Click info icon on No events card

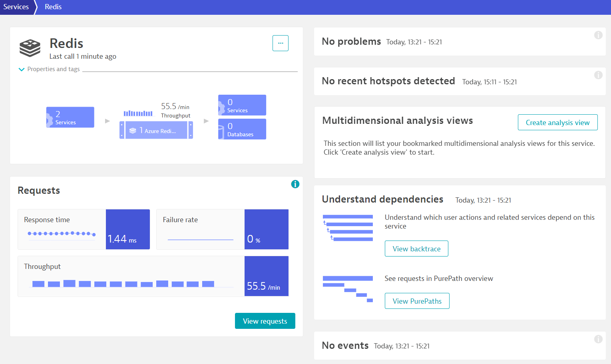tap(598, 339)
